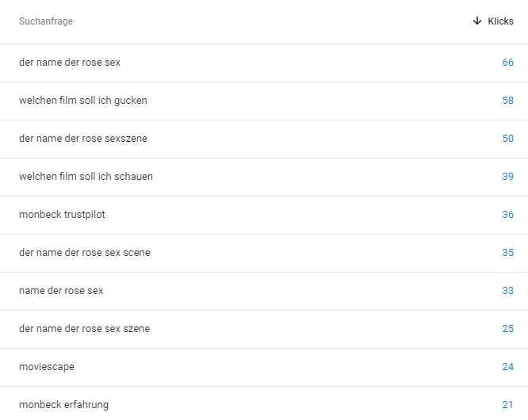Click the 'name der rose sex' query
Screen dimensions: 528x420
point(61,291)
